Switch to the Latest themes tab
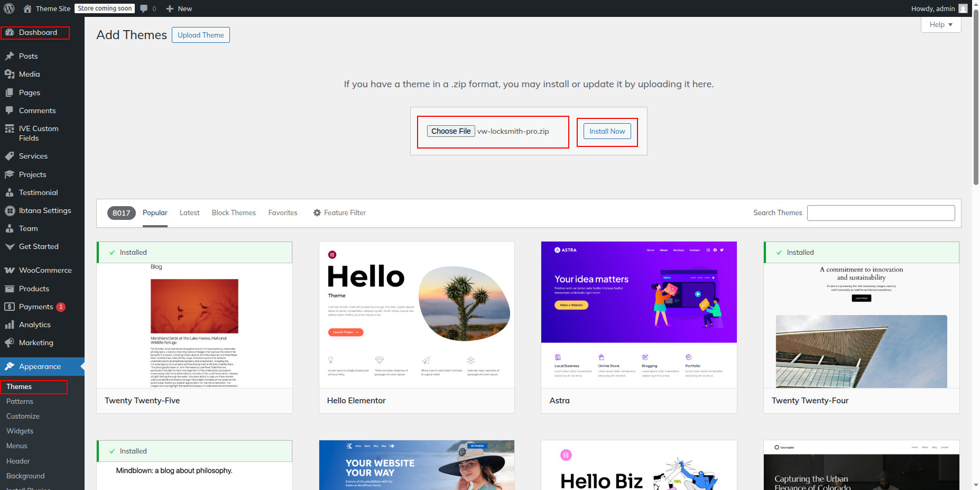This screenshot has height=490, width=980. pos(189,212)
